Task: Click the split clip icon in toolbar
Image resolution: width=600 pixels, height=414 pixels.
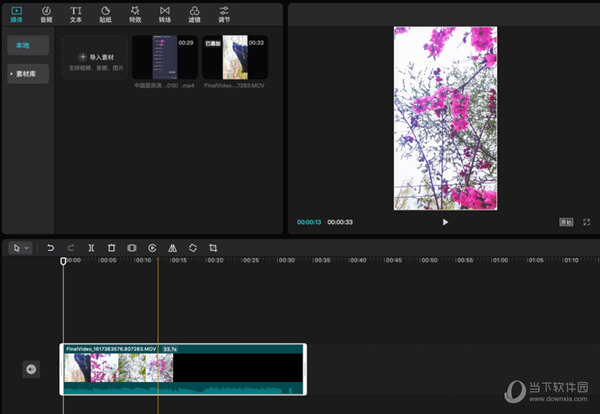Action: click(91, 247)
